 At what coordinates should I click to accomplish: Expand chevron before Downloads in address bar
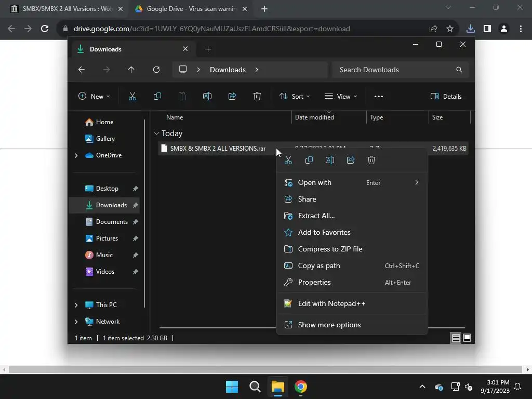point(198,70)
